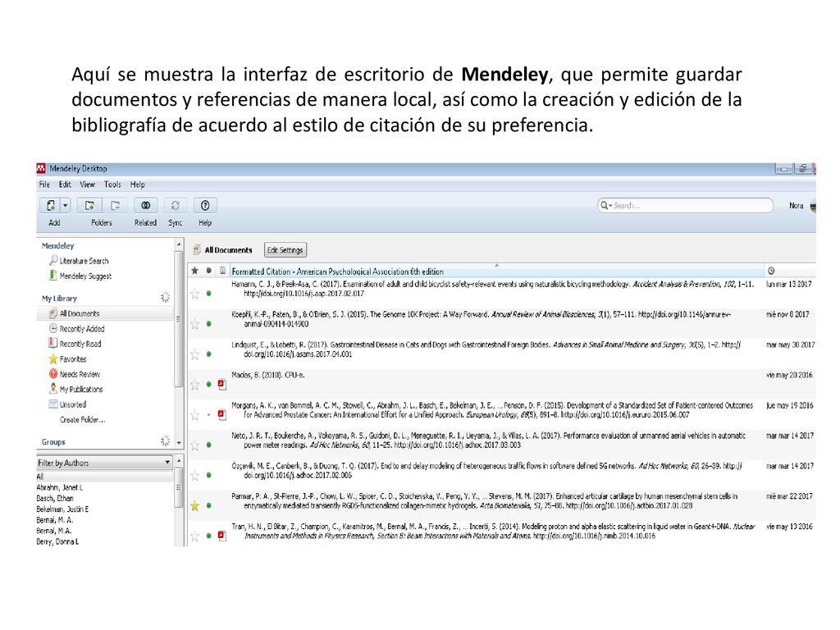Toggle favorite star on Tran row
Viewport: 840px width, 630px height.
(x=195, y=536)
